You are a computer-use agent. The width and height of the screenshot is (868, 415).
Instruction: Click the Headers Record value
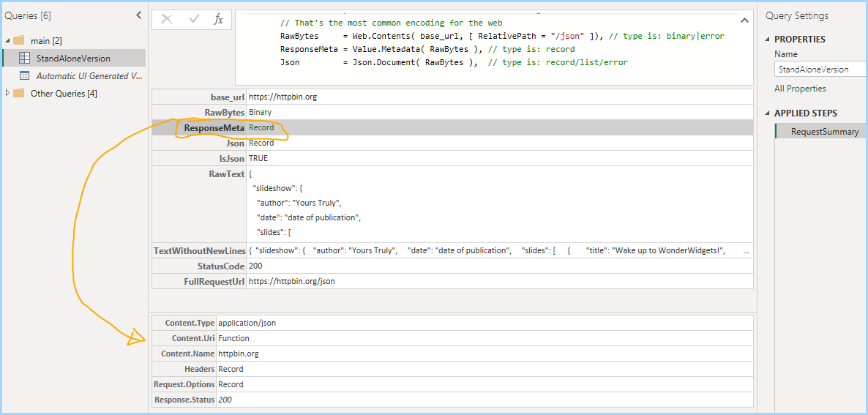click(x=231, y=369)
